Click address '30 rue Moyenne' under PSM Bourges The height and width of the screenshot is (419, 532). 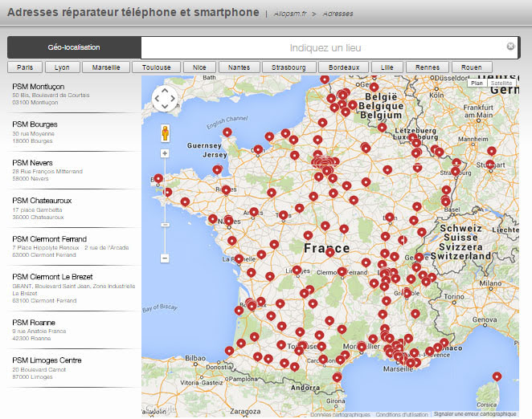coord(33,134)
